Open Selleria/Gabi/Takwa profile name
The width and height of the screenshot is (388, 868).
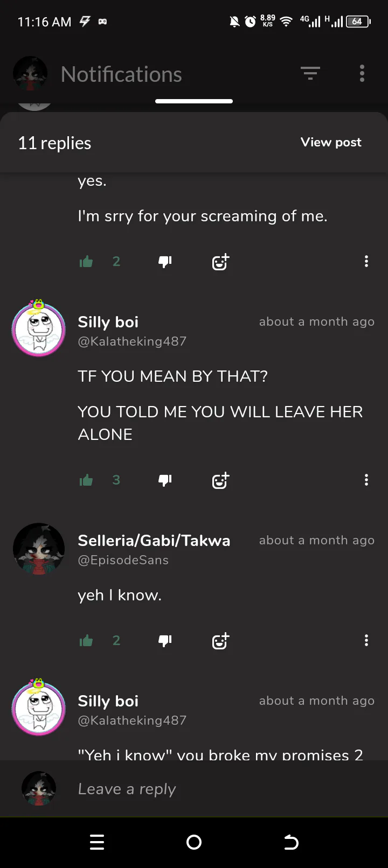(154, 540)
